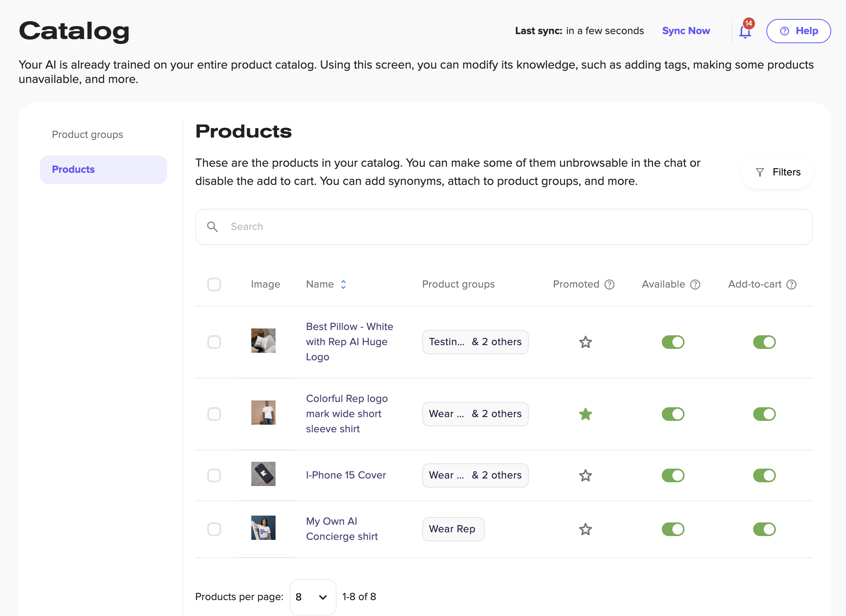Click the Sync Now link
Viewport: 846px width, 616px height.
point(686,31)
